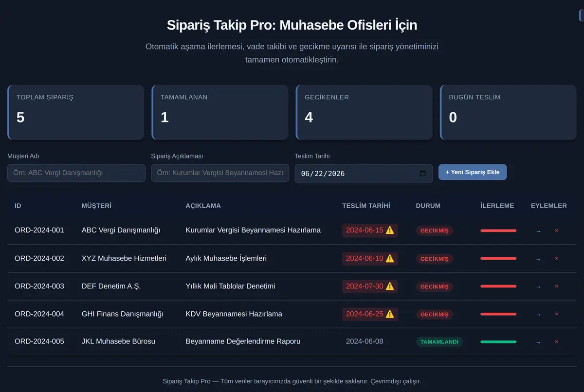Select ABC Vergi Danışmanlığı customer cell
The width and height of the screenshot is (584, 392).
tap(121, 230)
